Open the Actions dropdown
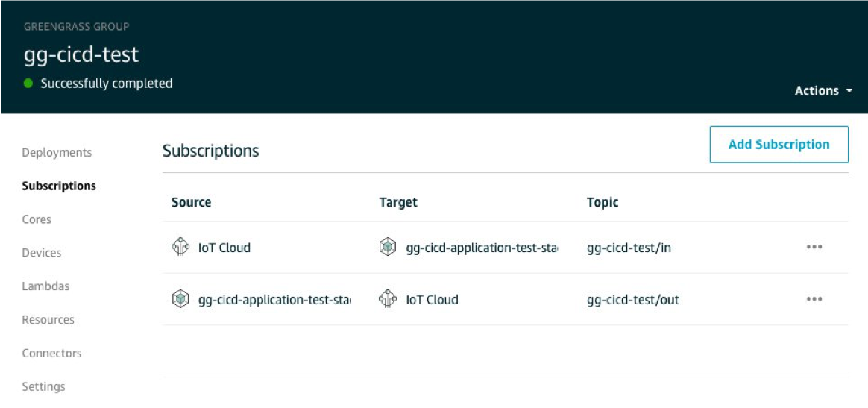 (x=823, y=91)
